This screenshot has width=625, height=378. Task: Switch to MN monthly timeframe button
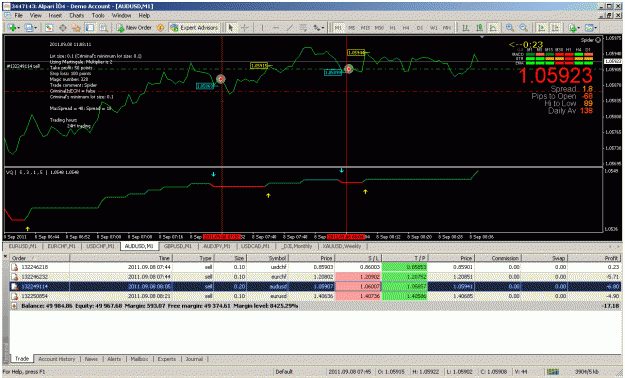point(447,28)
